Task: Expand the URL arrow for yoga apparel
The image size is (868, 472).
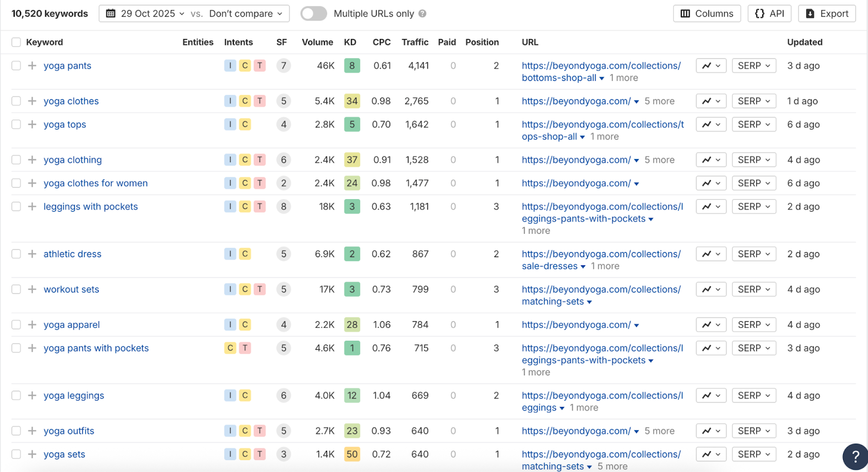Action: [636, 326]
